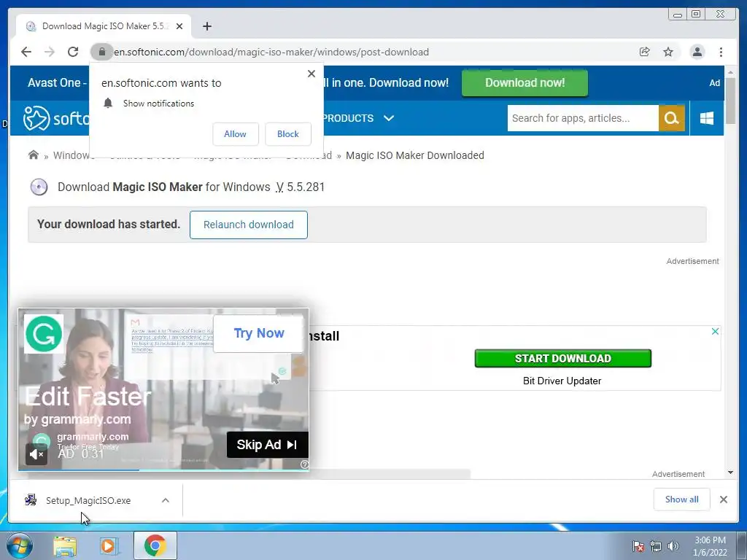Bookmark this page with the star icon
This screenshot has width=747, height=560.
tap(668, 52)
